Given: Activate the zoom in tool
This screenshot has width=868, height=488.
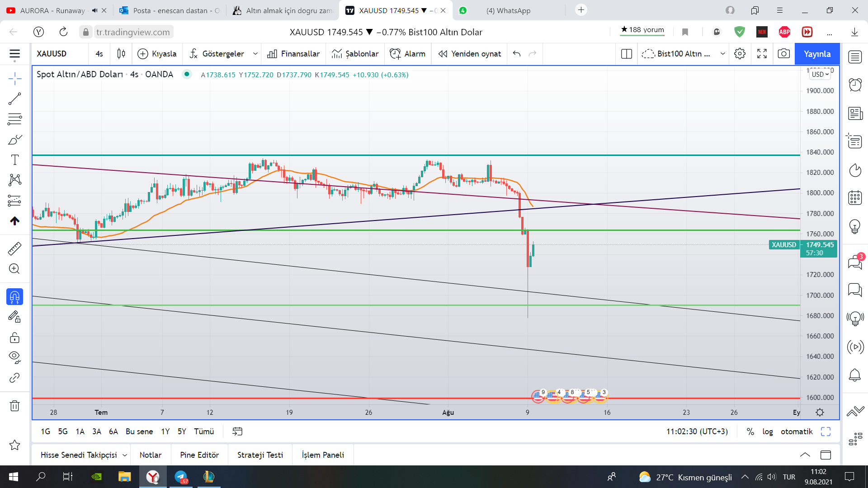Looking at the screenshot, I should [x=14, y=269].
